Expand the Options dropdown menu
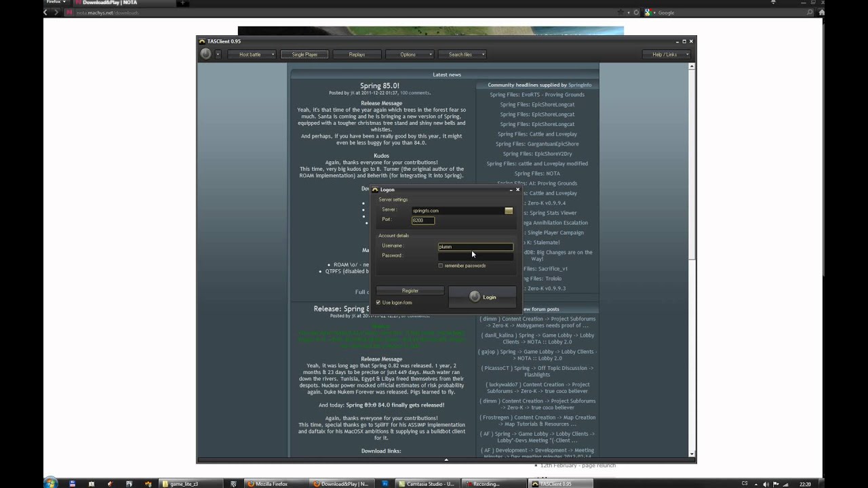 click(409, 54)
